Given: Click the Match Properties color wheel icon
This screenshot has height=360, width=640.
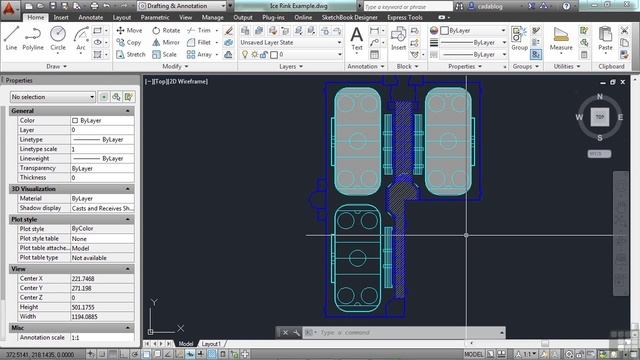Looking at the screenshot, I should coord(434,31).
